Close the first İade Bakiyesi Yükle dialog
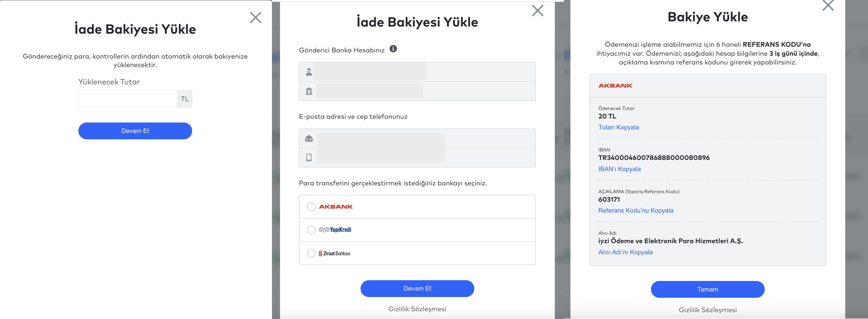868x319 pixels. point(255,18)
